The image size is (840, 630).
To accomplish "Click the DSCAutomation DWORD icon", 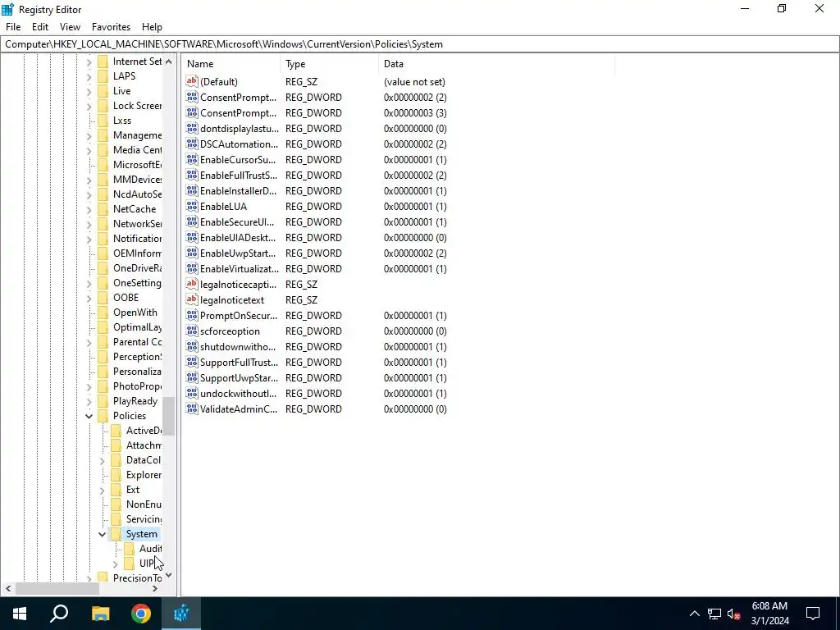I will pos(192,144).
